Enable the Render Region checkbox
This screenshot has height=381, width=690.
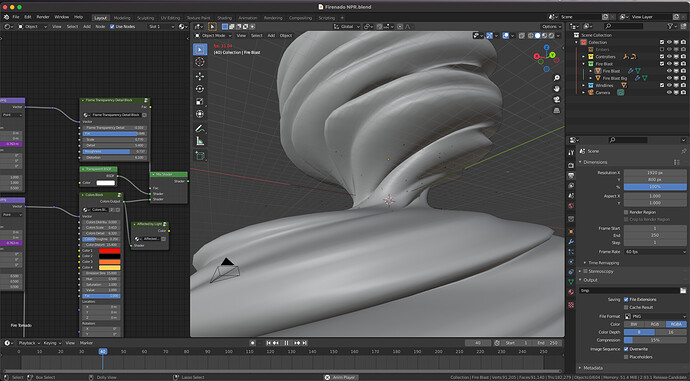(626, 212)
